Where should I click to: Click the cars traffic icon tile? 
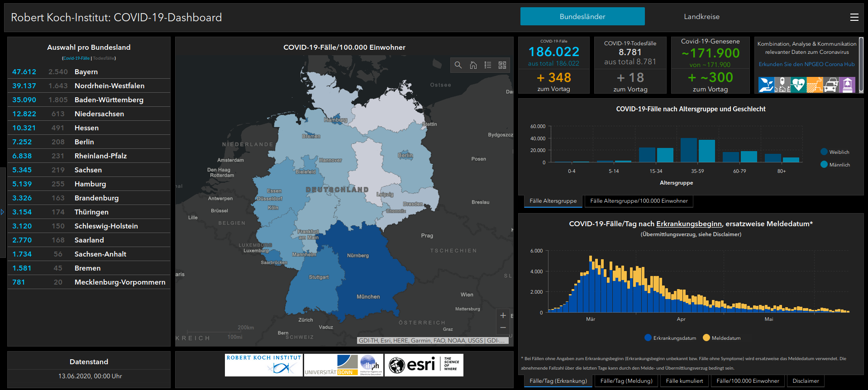click(x=831, y=85)
